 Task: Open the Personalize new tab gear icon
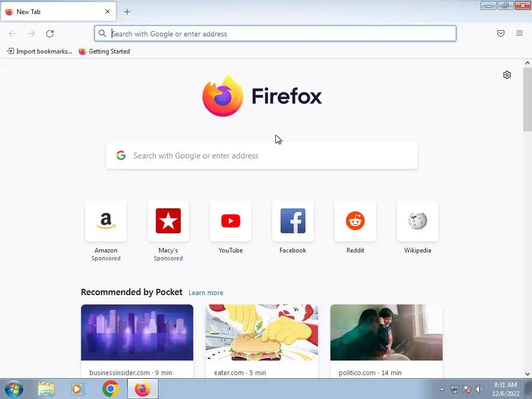(x=507, y=75)
